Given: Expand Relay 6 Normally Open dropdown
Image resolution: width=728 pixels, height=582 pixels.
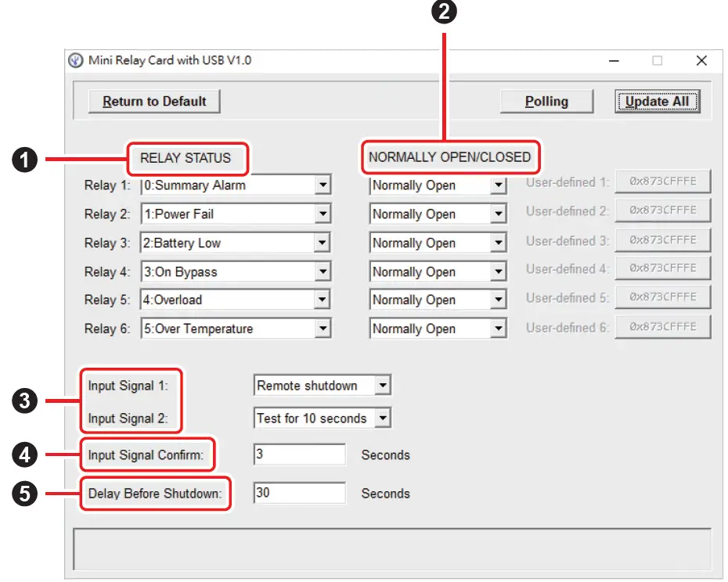Looking at the screenshot, I should [438, 329].
